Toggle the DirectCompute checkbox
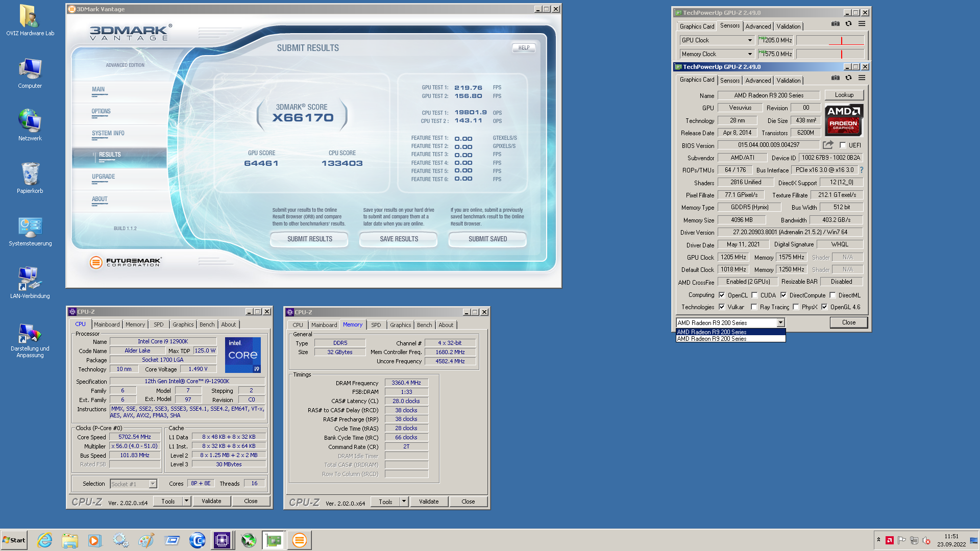Image resolution: width=980 pixels, height=551 pixels. pos(783,295)
